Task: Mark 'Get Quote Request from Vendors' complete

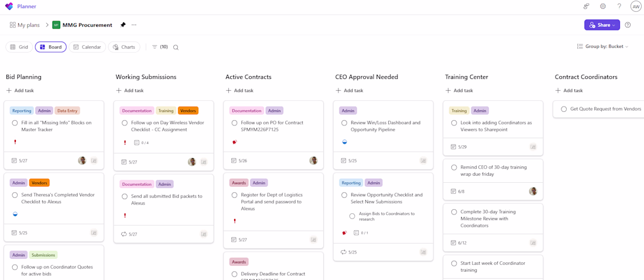Action: tap(563, 109)
